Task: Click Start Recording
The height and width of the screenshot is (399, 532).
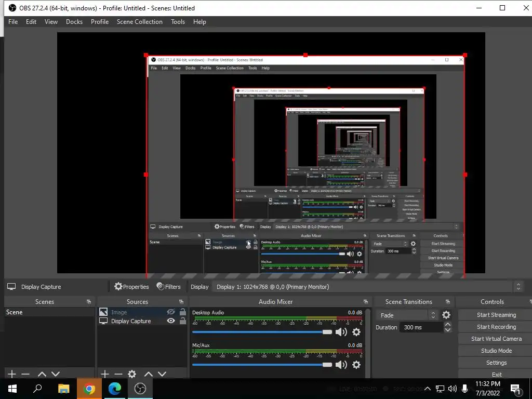Action: tap(496, 327)
